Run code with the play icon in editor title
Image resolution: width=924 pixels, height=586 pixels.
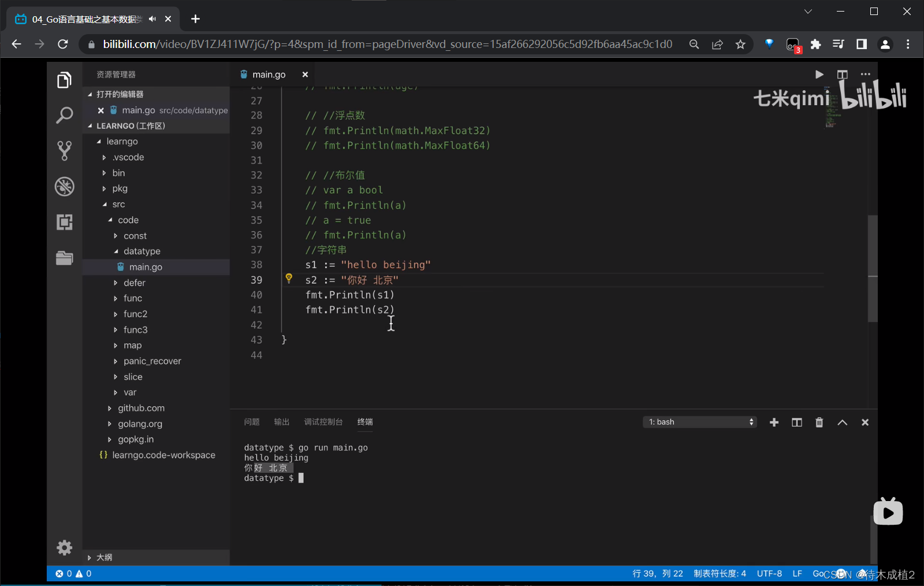point(819,74)
